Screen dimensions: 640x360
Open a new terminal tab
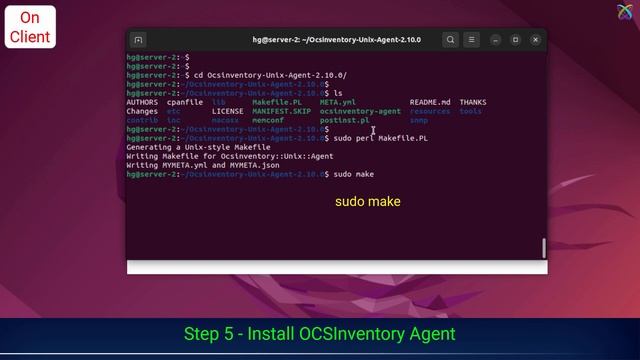(x=138, y=40)
